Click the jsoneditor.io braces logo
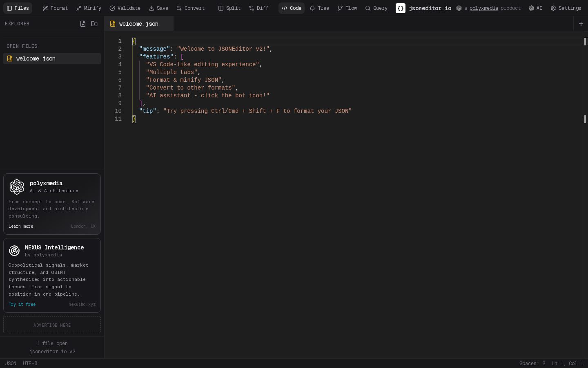 pyautogui.click(x=401, y=8)
